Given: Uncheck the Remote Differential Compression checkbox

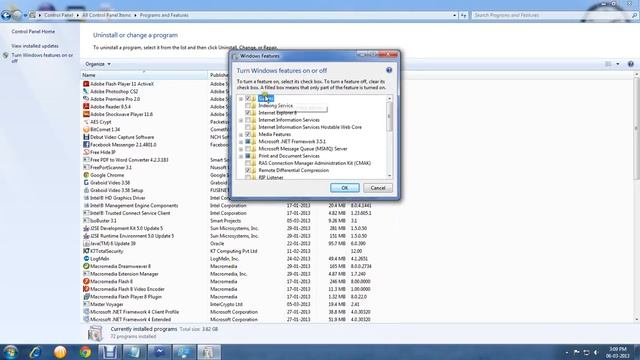Looking at the screenshot, I should [x=248, y=170].
